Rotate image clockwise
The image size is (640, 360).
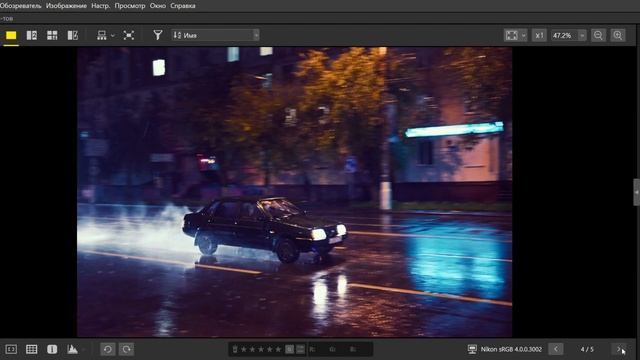click(x=127, y=349)
